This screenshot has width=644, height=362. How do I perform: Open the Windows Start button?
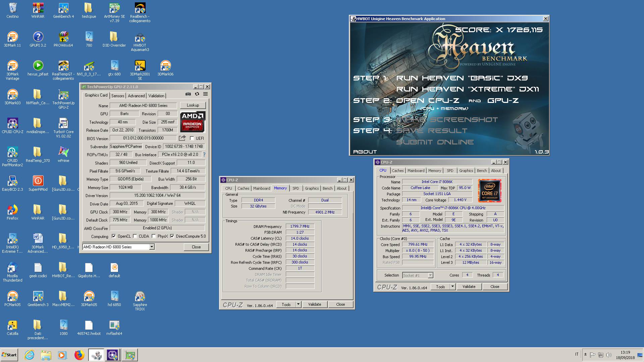point(9,355)
